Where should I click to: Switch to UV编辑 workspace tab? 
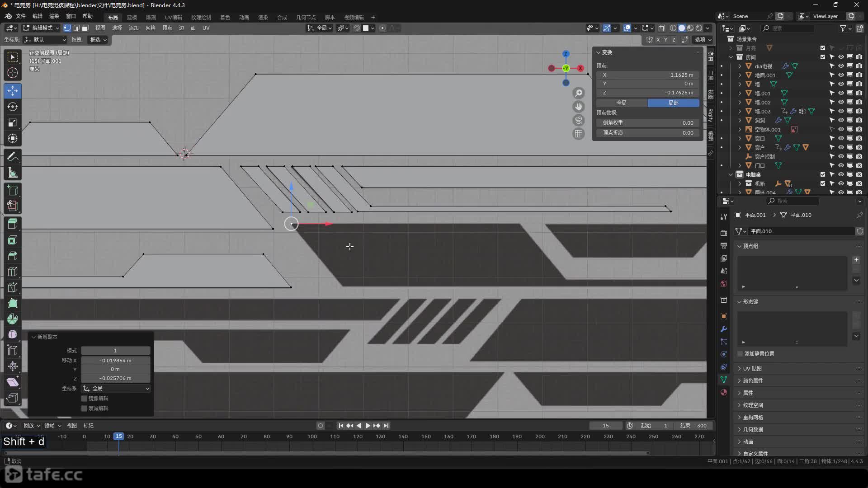coord(173,17)
